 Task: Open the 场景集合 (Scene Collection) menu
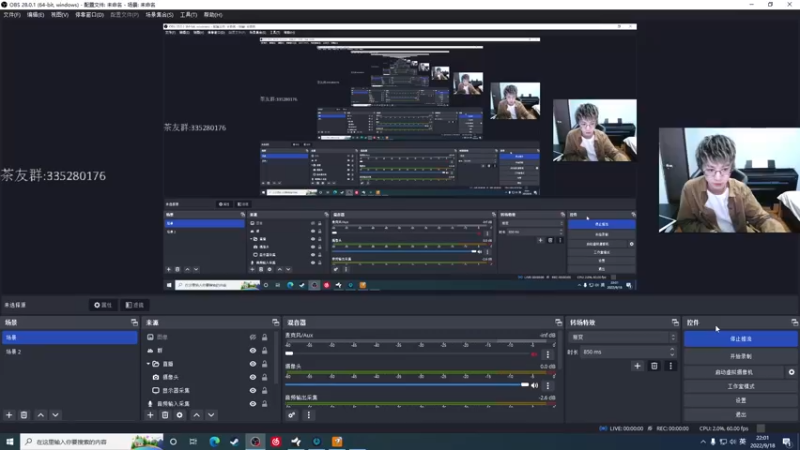pos(159,15)
